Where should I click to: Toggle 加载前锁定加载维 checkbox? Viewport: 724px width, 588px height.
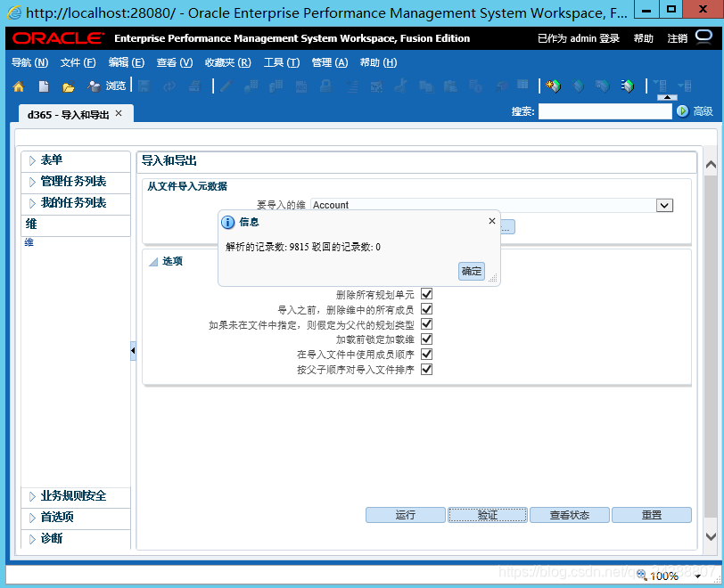click(x=426, y=339)
